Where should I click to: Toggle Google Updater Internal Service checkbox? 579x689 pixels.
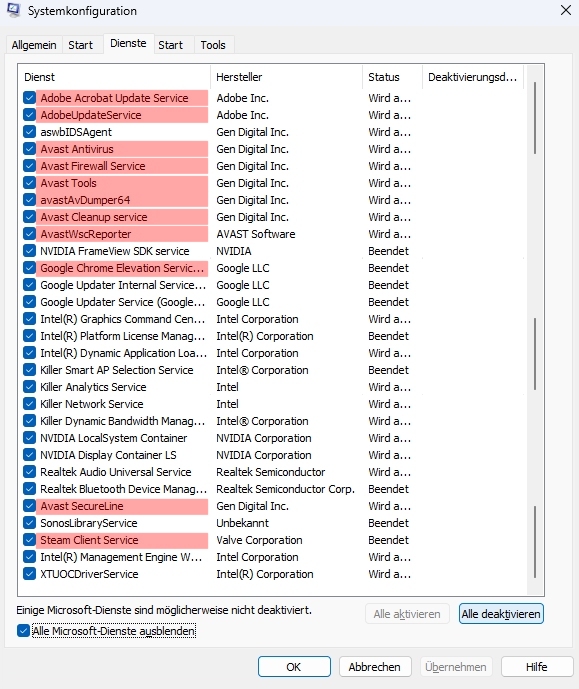(x=29, y=285)
